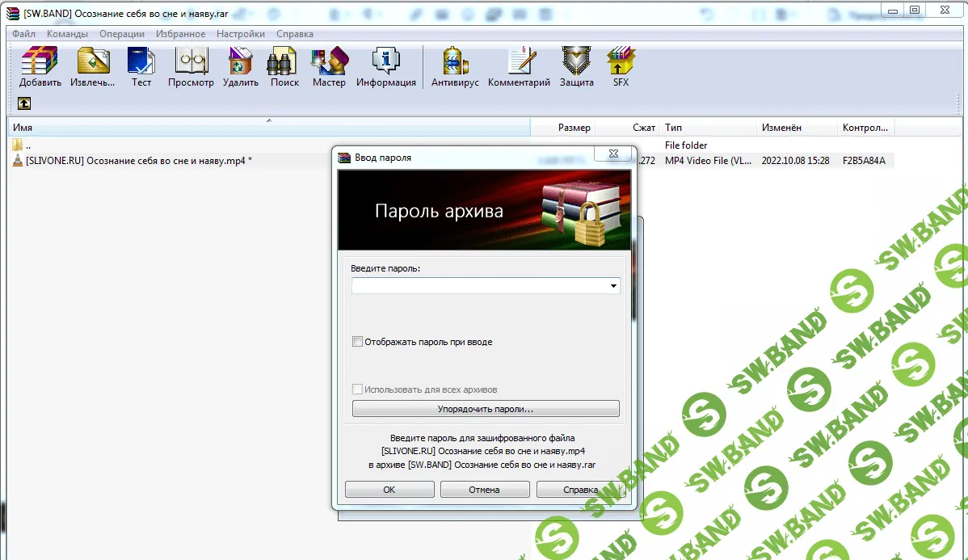Click the Тест (Test) toolbar icon
Viewport: 968px width, 560px height.
tap(141, 62)
